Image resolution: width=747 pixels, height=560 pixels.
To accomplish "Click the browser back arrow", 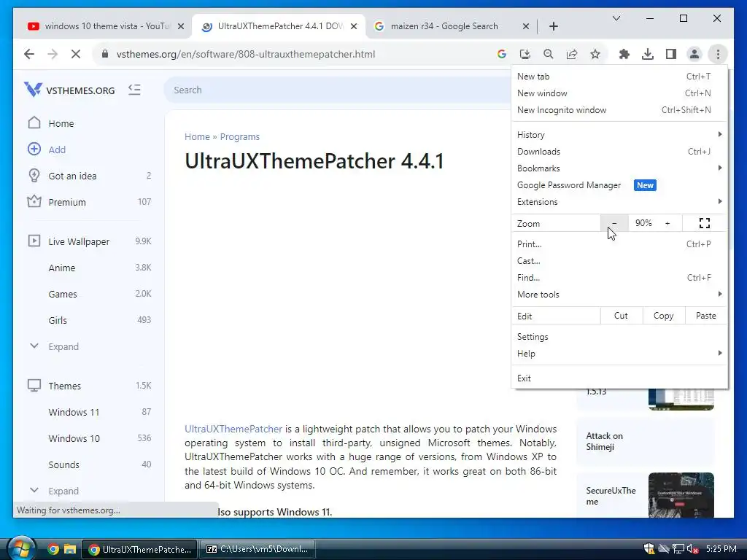I will coord(29,54).
